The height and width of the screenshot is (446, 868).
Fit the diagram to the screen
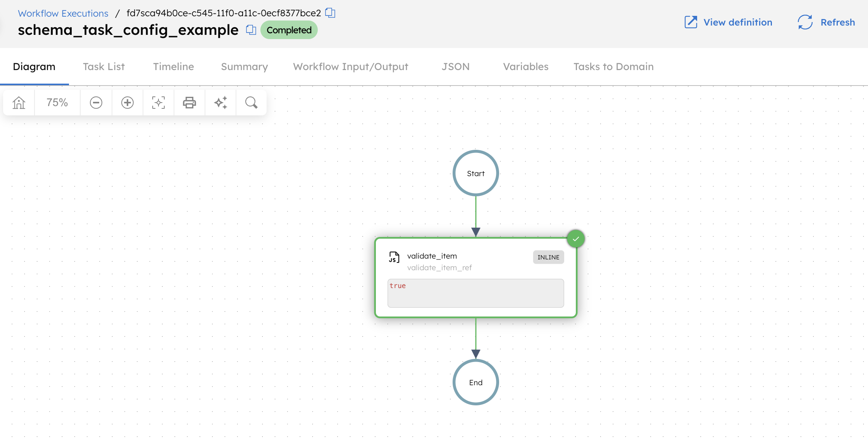(158, 102)
